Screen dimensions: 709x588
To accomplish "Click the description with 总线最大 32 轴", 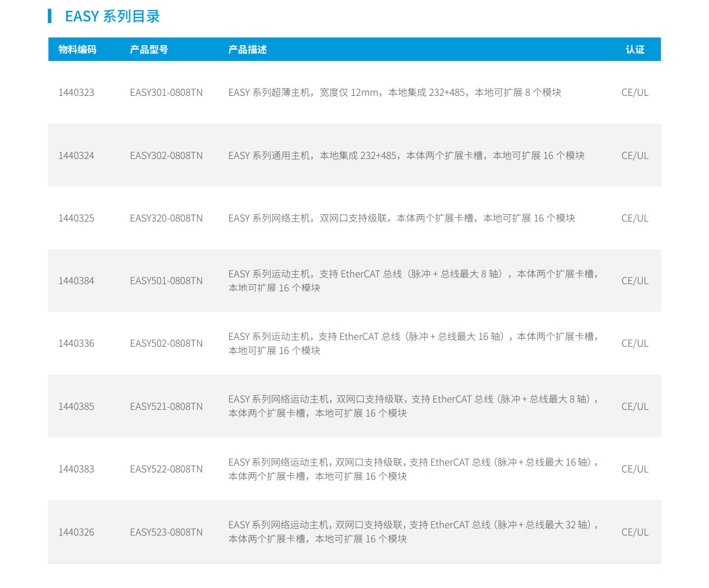I will click(413, 532).
